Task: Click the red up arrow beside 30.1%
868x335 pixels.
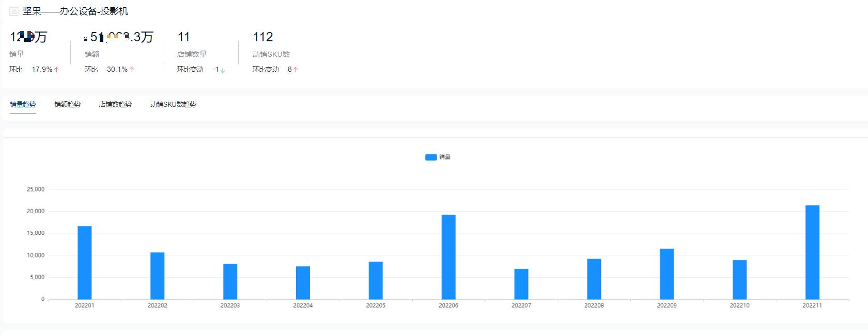Action: [x=132, y=70]
